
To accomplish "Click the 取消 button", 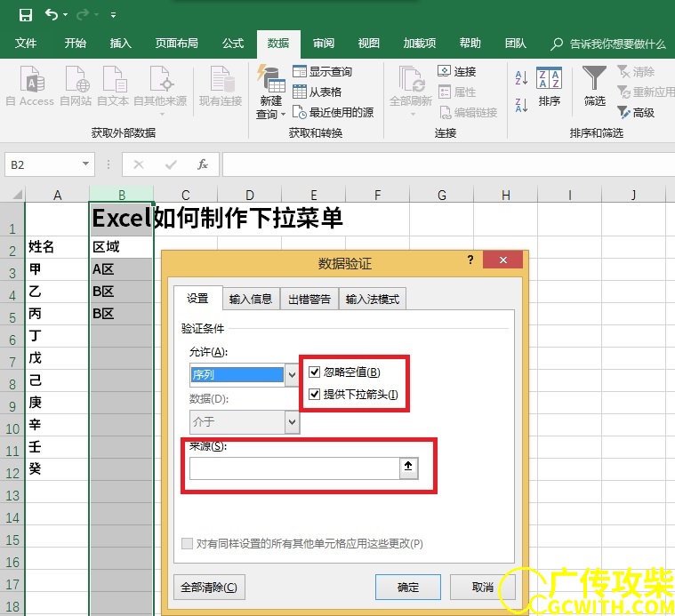I will [x=483, y=588].
